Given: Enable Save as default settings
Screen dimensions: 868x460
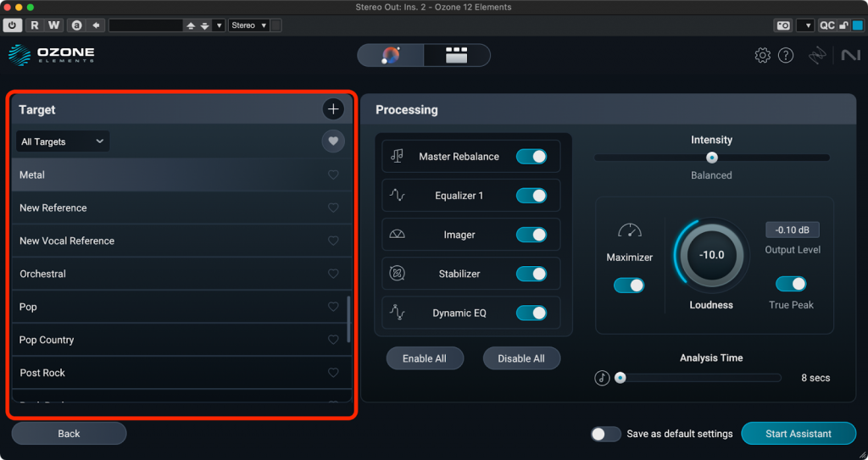Looking at the screenshot, I should tap(605, 434).
